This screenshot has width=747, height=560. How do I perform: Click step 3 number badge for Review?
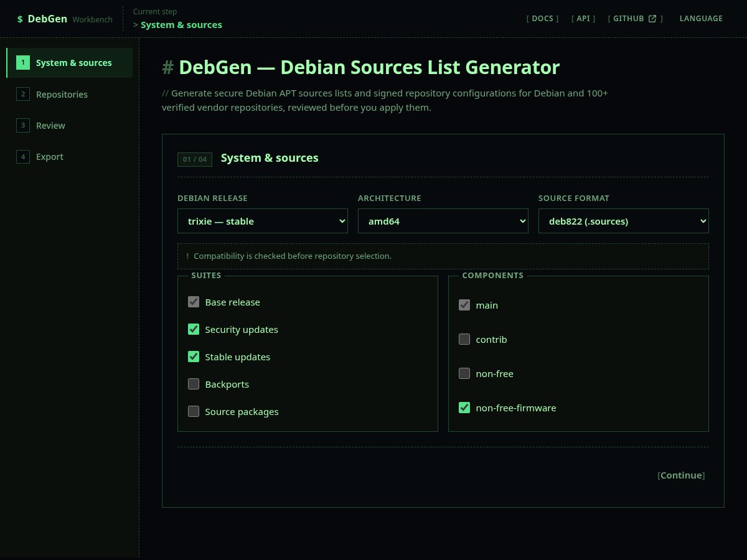coord(23,125)
